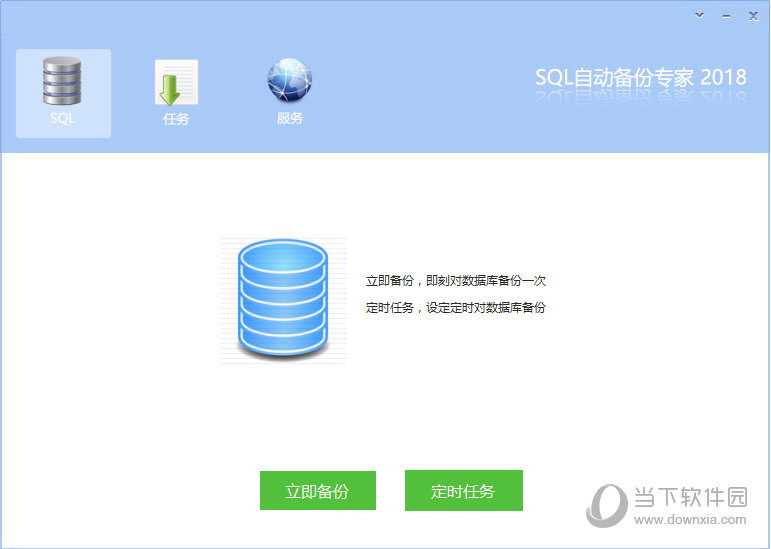Screen dimensions: 771x549
Task: Switch to the 任务 tab
Action: [x=176, y=93]
